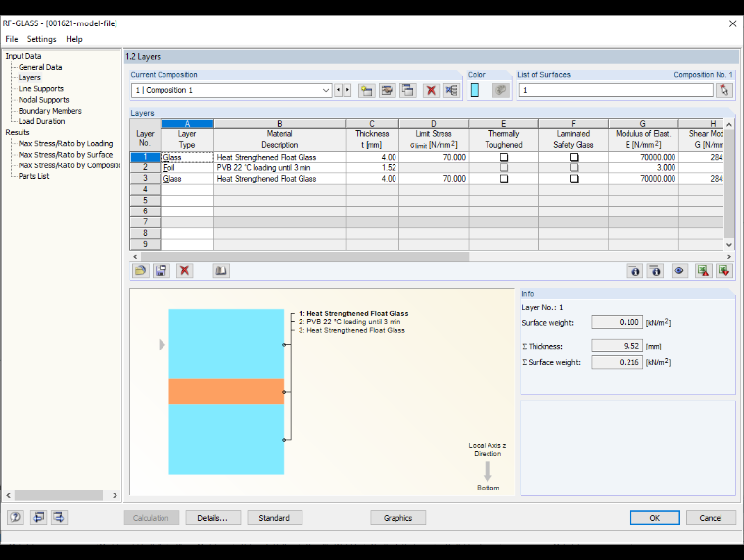Click the Cancel button
The height and width of the screenshot is (560, 744).
pyautogui.click(x=711, y=518)
